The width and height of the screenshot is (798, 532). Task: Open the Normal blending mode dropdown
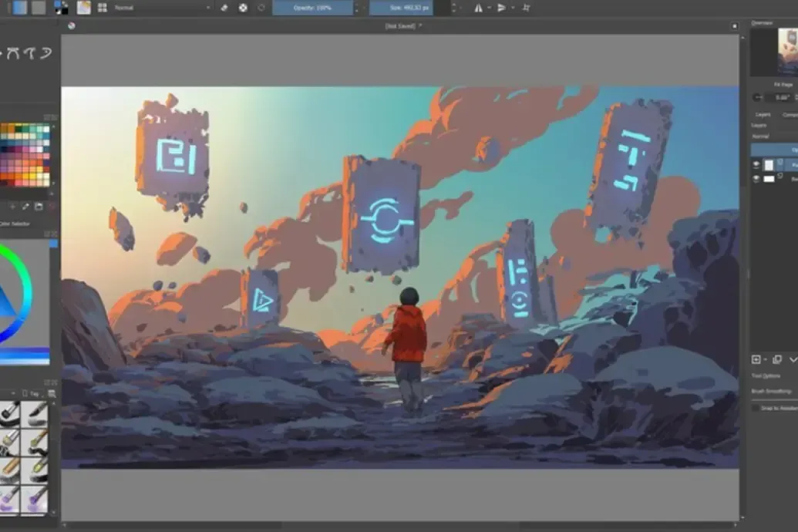pos(161,8)
